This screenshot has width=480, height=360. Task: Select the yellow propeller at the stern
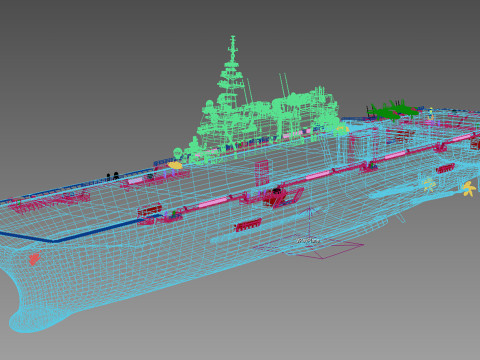coord(469,189)
